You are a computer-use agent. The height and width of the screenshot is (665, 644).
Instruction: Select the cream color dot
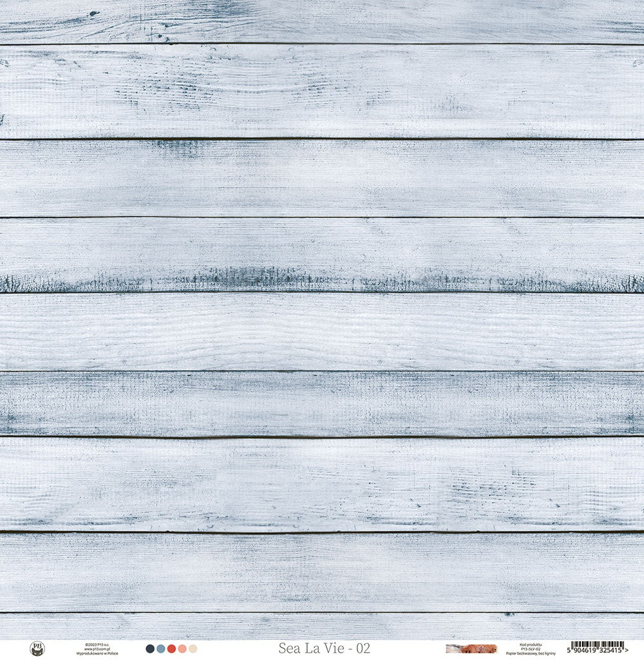[x=193, y=648]
